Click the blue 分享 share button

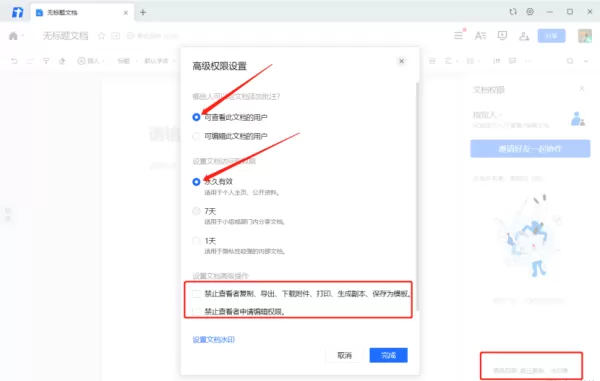[x=551, y=36]
